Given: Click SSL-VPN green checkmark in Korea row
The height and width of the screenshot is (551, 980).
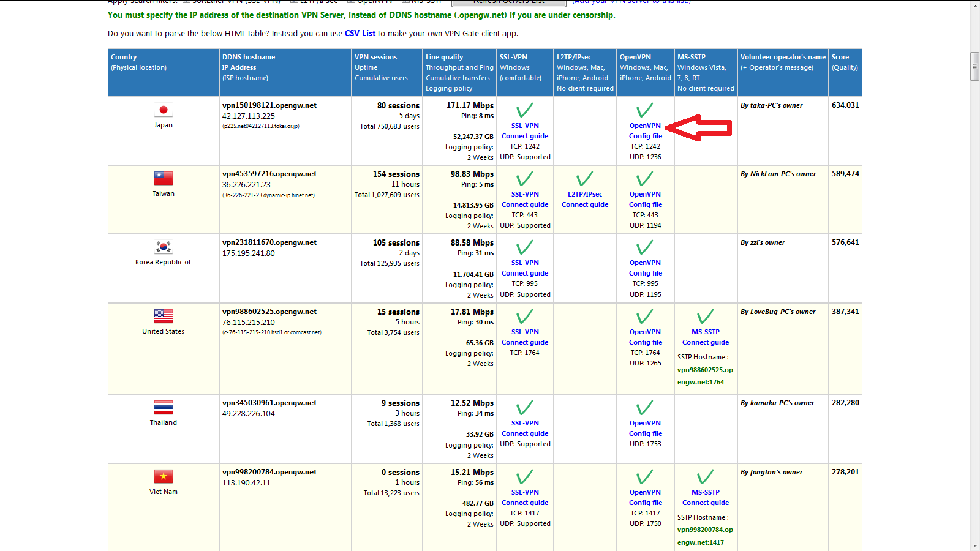Looking at the screenshot, I should (x=524, y=248).
